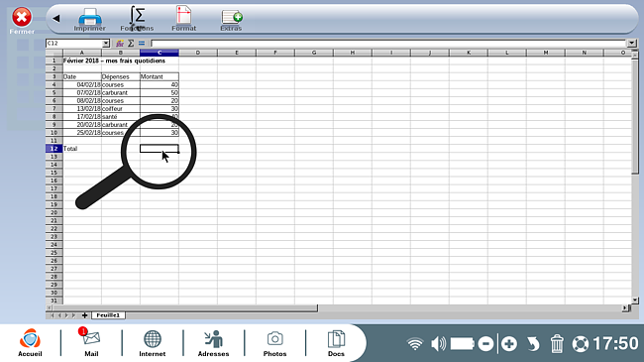The image size is (644, 362).
Task: Click the formula input line
Action: pos(388,44)
